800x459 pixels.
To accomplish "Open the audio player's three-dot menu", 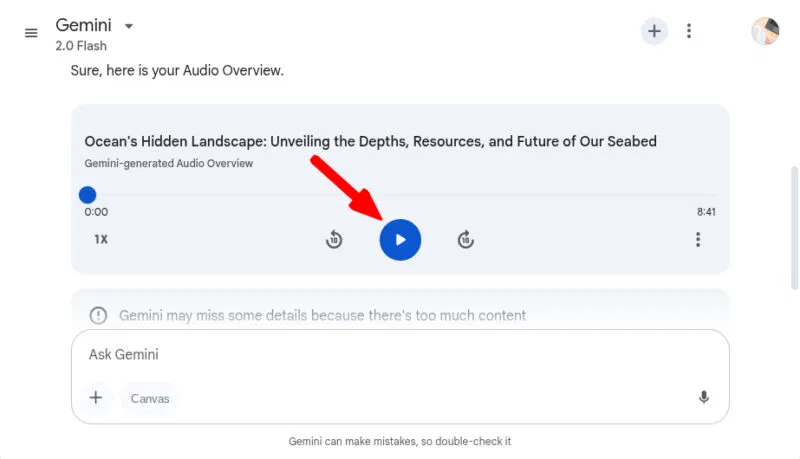I will (698, 240).
